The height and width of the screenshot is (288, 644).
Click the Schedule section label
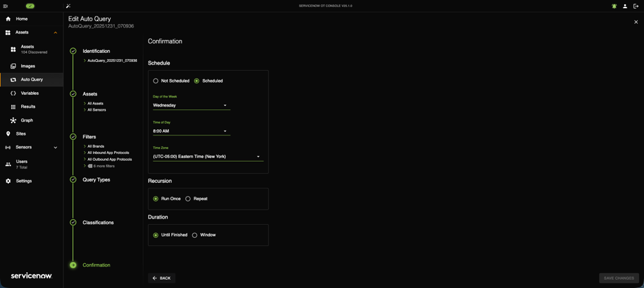[159, 63]
